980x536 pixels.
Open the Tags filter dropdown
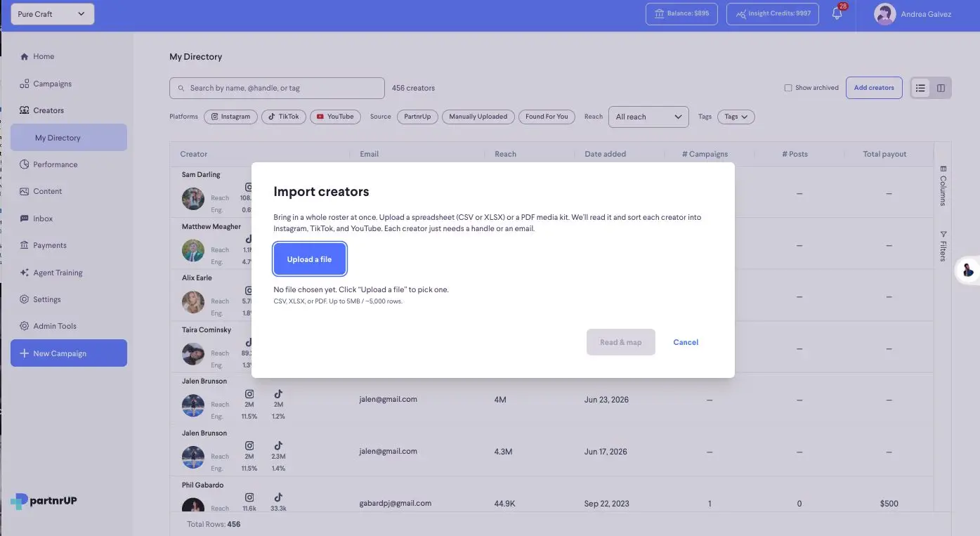click(x=736, y=117)
